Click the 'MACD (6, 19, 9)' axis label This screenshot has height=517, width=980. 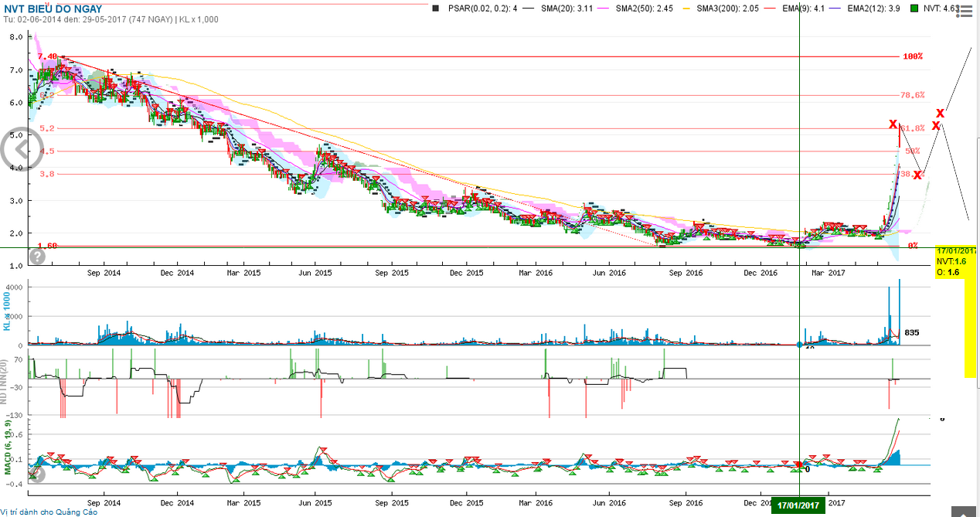(x=6, y=447)
